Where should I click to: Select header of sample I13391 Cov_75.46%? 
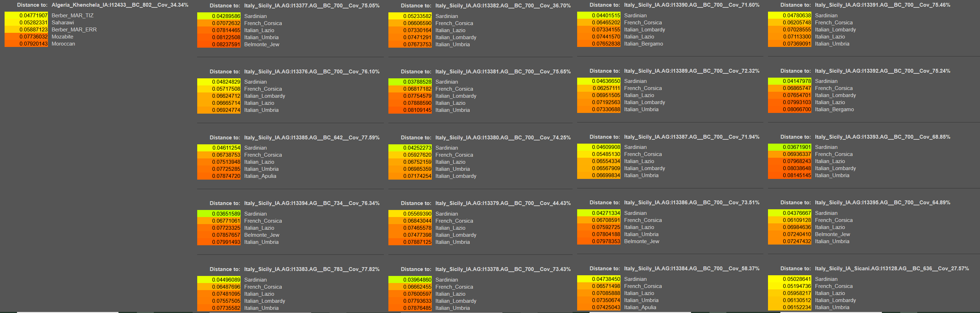pyautogui.click(x=883, y=5)
